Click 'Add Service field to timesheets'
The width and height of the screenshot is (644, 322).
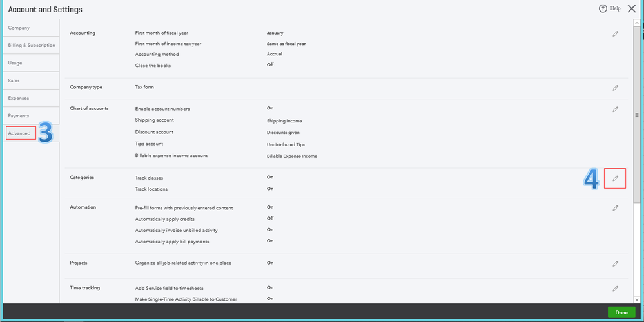pyautogui.click(x=169, y=288)
